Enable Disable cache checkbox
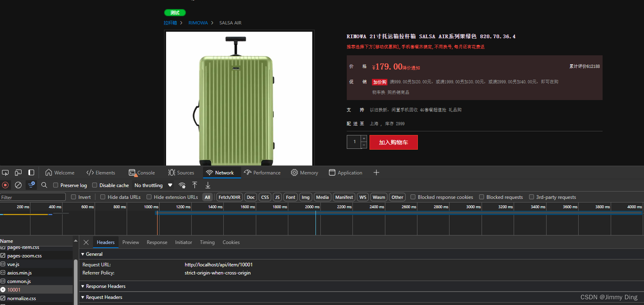 [x=95, y=185]
